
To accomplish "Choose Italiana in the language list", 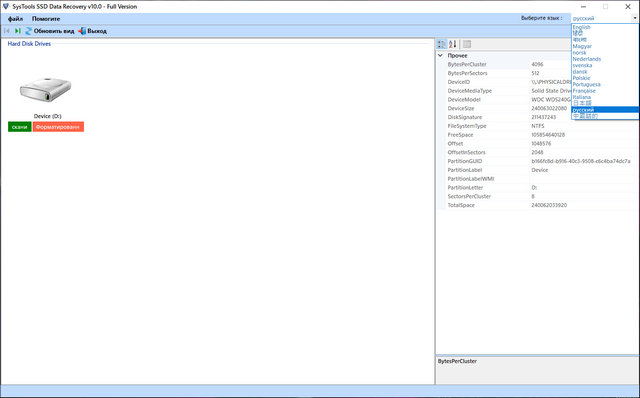I will [582, 97].
